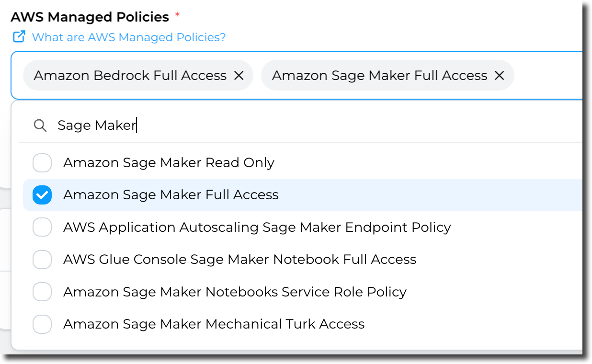Click the Sage Maker search input field
Image resolution: width=592 pixels, height=364 pixels.
click(x=287, y=125)
